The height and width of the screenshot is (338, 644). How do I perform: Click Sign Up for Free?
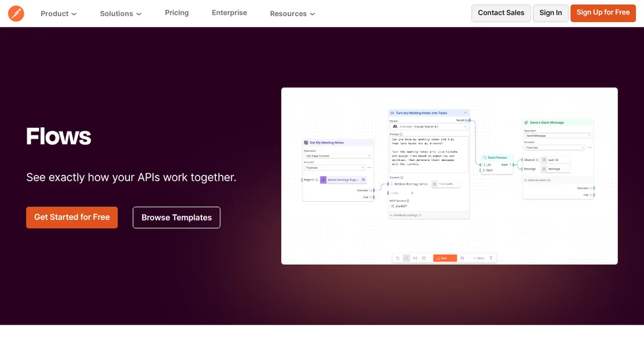click(603, 13)
